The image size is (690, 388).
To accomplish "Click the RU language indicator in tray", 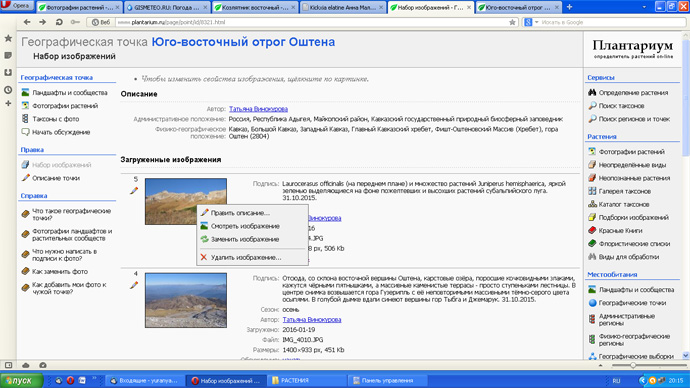I will click(x=616, y=381).
